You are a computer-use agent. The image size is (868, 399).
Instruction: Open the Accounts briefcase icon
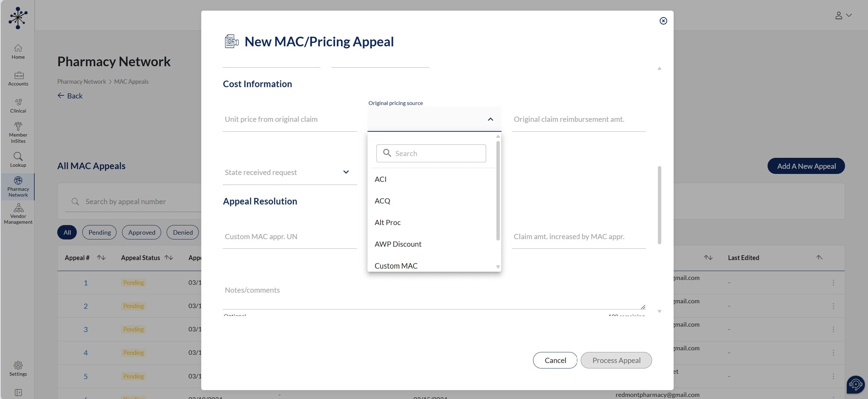[19, 75]
